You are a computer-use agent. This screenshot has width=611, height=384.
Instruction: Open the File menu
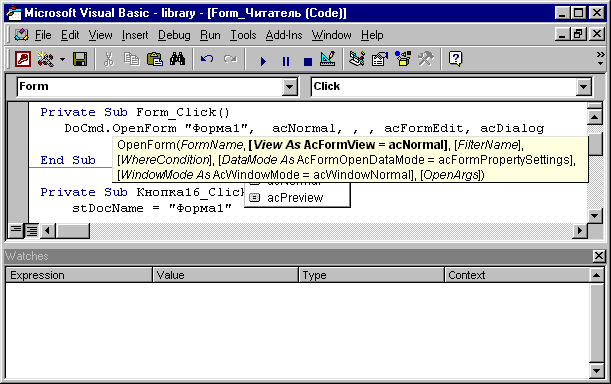click(x=43, y=35)
